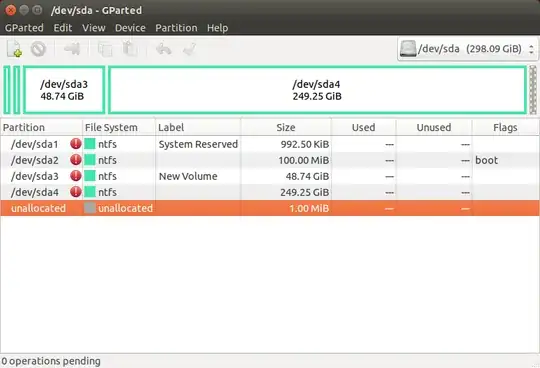
Task: Click the 48.74 GiB size cell
Action: (307, 176)
